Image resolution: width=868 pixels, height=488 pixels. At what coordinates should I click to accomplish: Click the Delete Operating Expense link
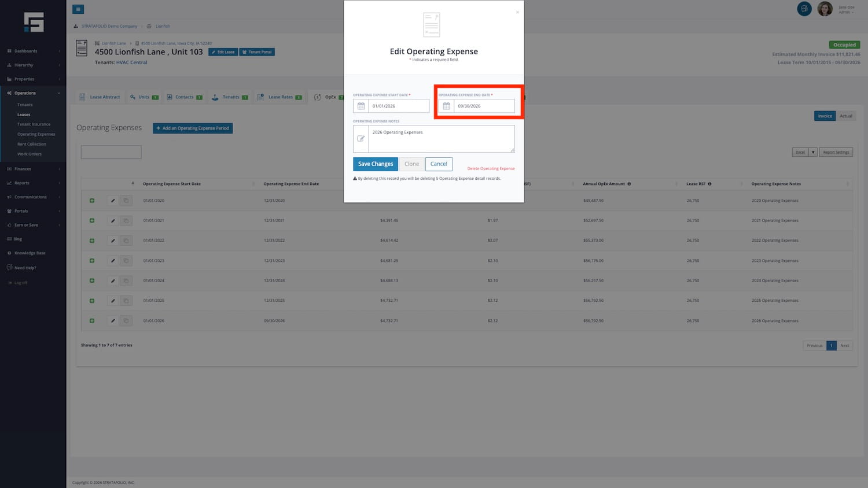point(491,169)
